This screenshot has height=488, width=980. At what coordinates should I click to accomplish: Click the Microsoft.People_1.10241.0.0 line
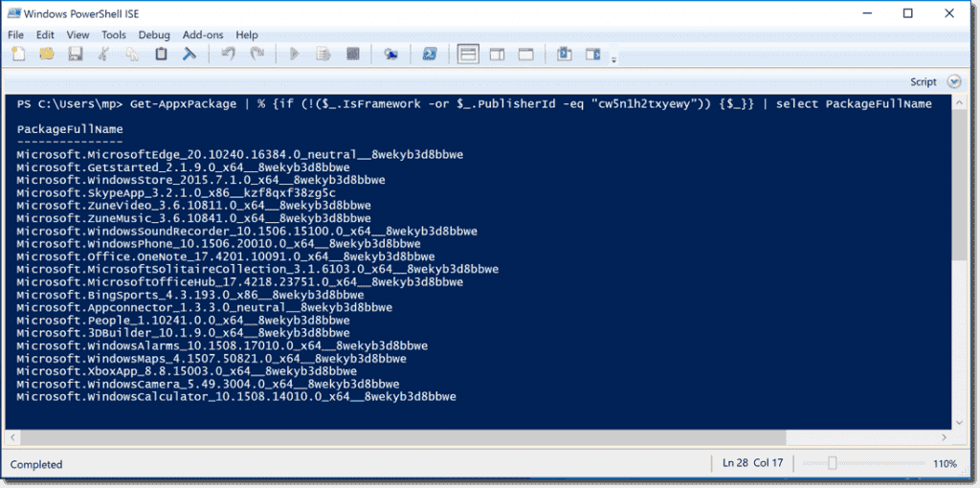(x=183, y=321)
